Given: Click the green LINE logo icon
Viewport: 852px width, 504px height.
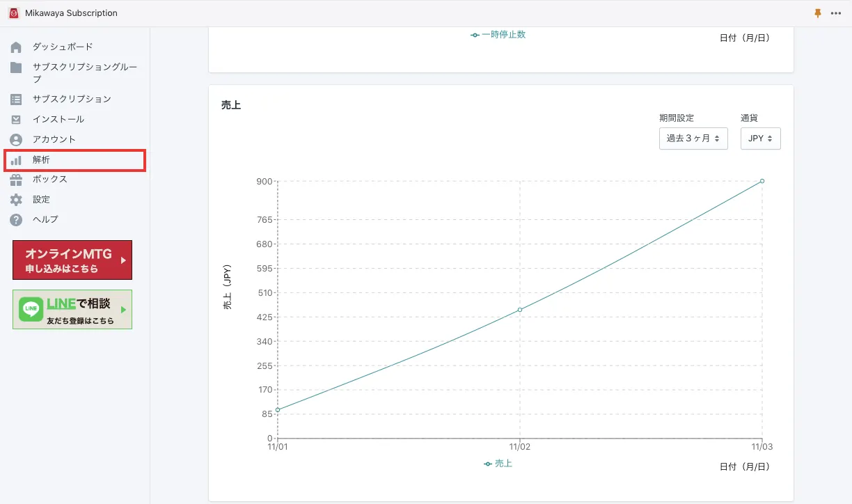Looking at the screenshot, I should pyautogui.click(x=31, y=309).
